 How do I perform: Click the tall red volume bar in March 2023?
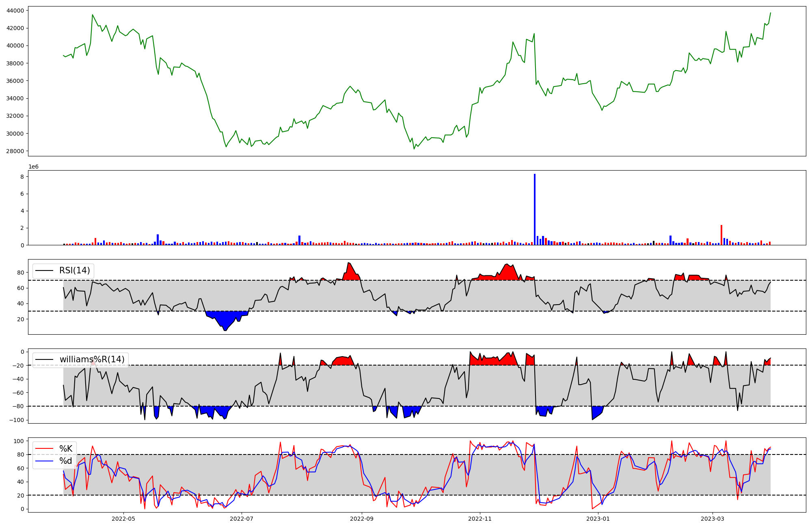721,236
